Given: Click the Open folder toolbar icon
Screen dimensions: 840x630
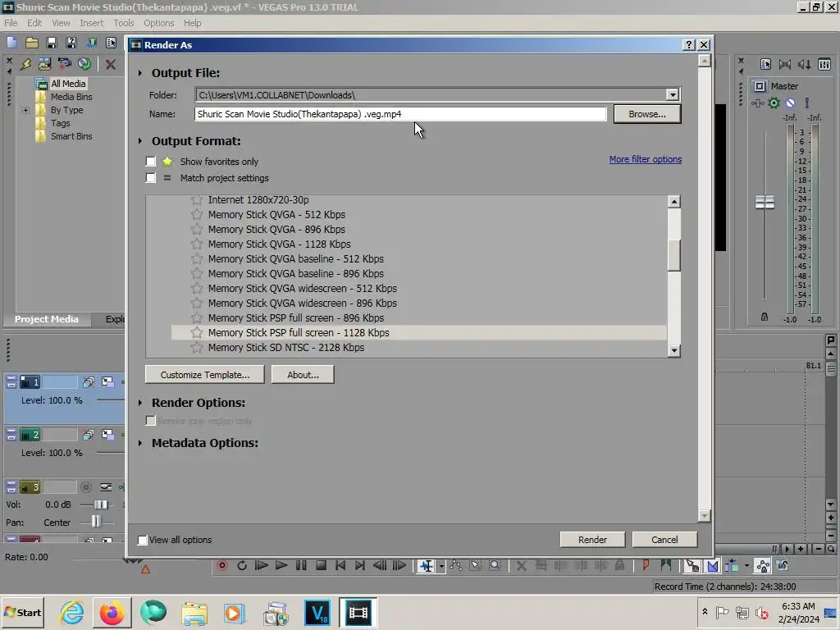Looking at the screenshot, I should [x=32, y=43].
